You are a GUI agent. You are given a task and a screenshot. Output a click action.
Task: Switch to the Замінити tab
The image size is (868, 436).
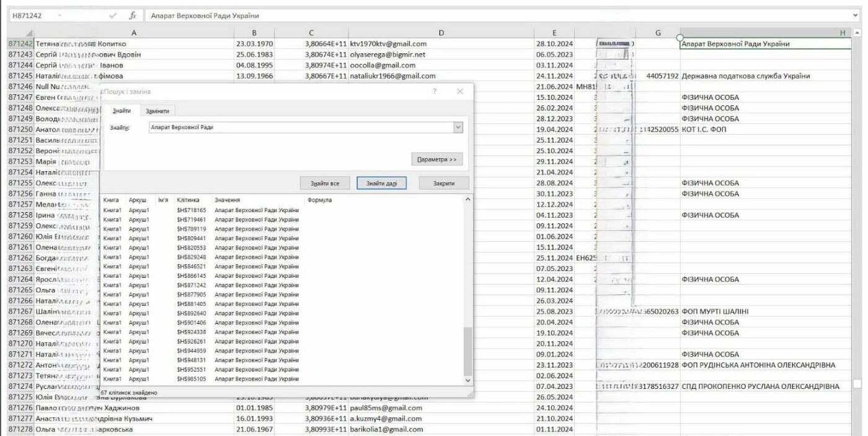[156, 110]
